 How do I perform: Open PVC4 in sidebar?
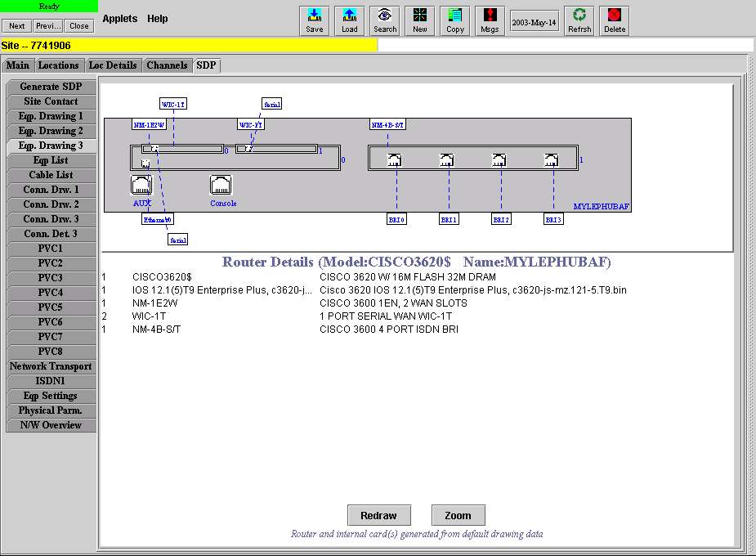(x=51, y=293)
